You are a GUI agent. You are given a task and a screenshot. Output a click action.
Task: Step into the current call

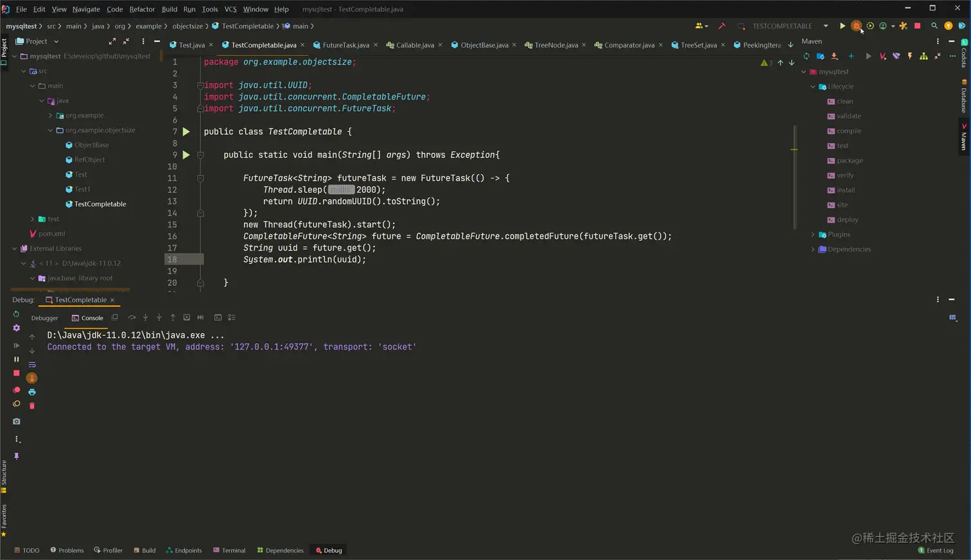pos(145,317)
